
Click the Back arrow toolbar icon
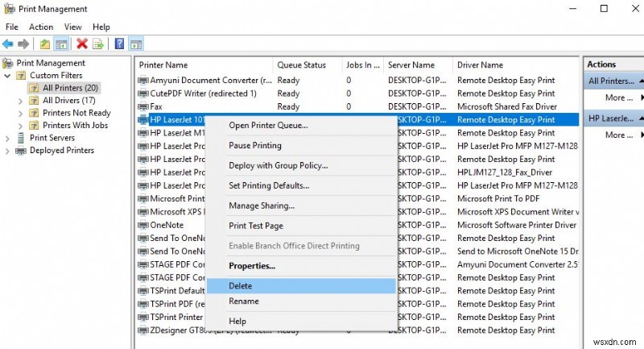pyautogui.click(x=8, y=44)
